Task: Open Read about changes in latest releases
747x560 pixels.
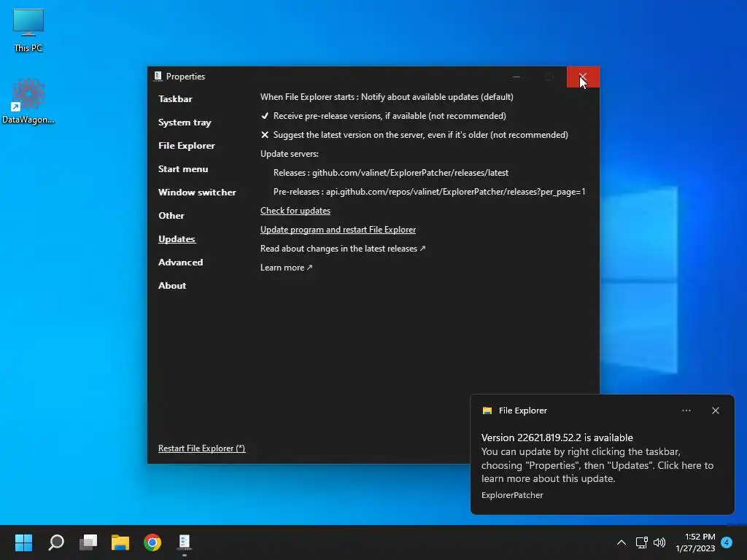Action: 343,249
